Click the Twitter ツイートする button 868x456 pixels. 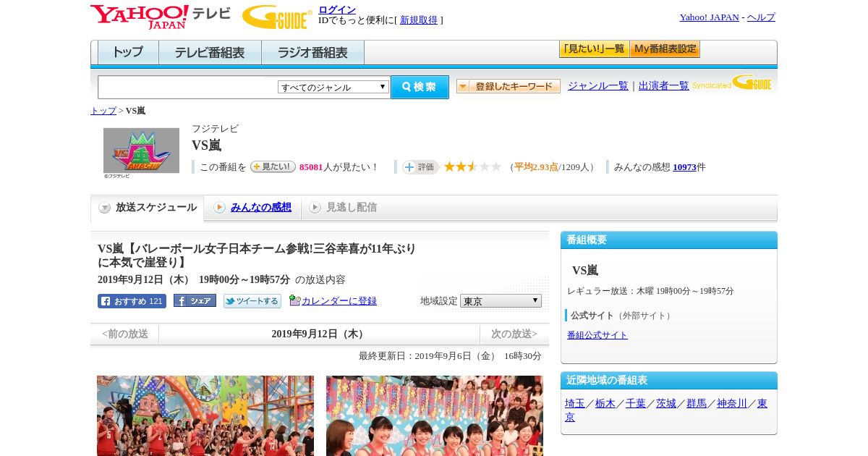252,301
